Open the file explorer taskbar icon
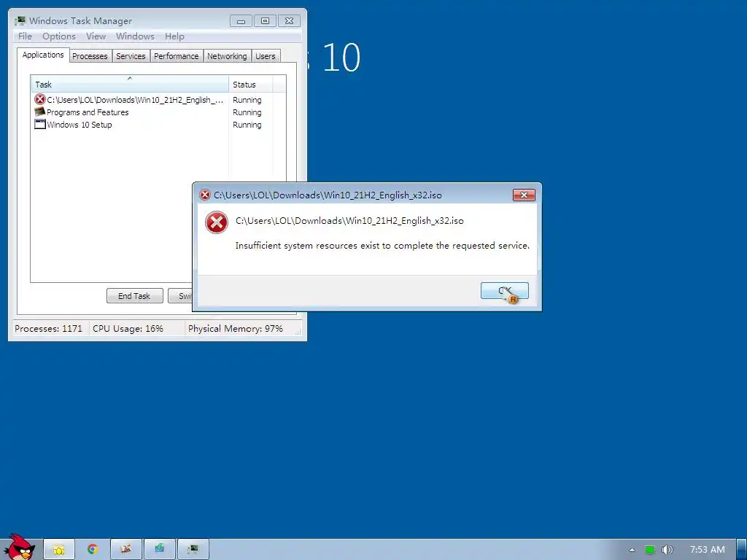 point(59,550)
